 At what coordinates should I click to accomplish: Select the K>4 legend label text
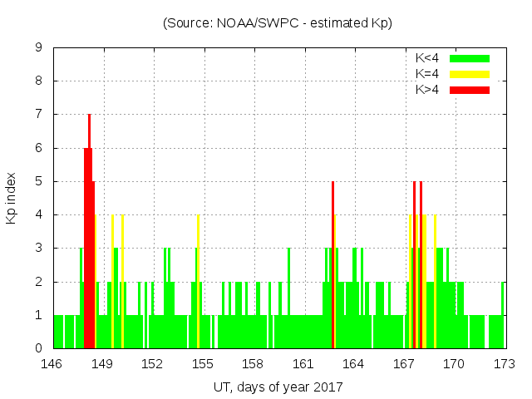tap(428, 89)
